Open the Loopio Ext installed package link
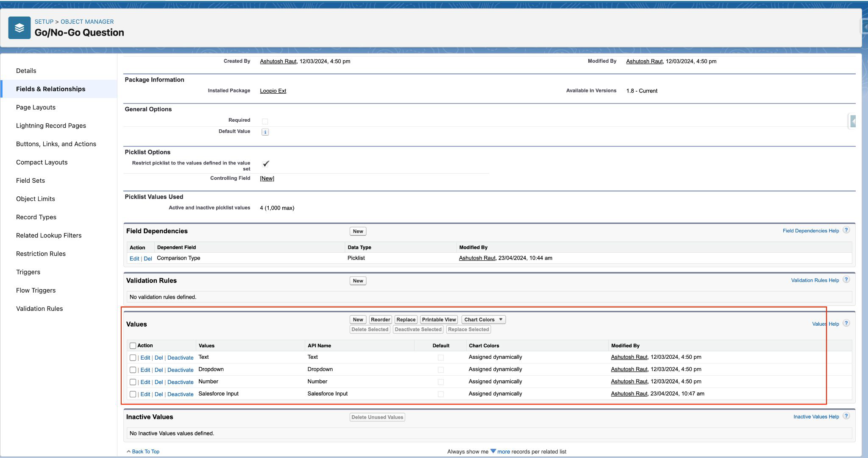 273,91
